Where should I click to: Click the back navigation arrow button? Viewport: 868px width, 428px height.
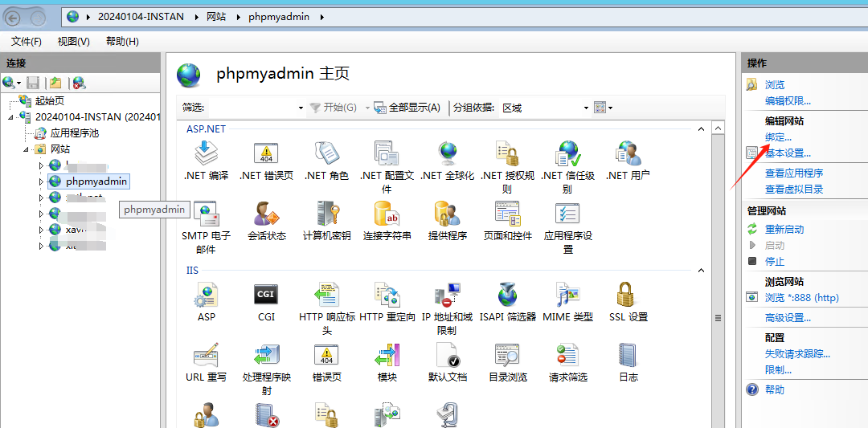[x=14, y=18]
